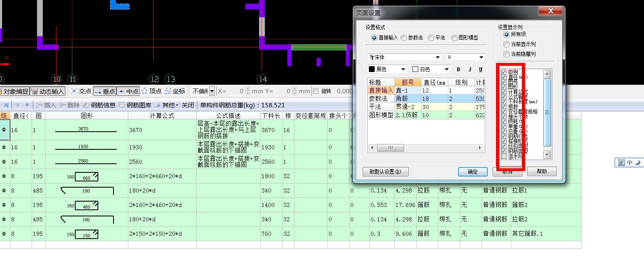
Task: Expand the 其他 menu in rebar toolbar
Action: 166,105
